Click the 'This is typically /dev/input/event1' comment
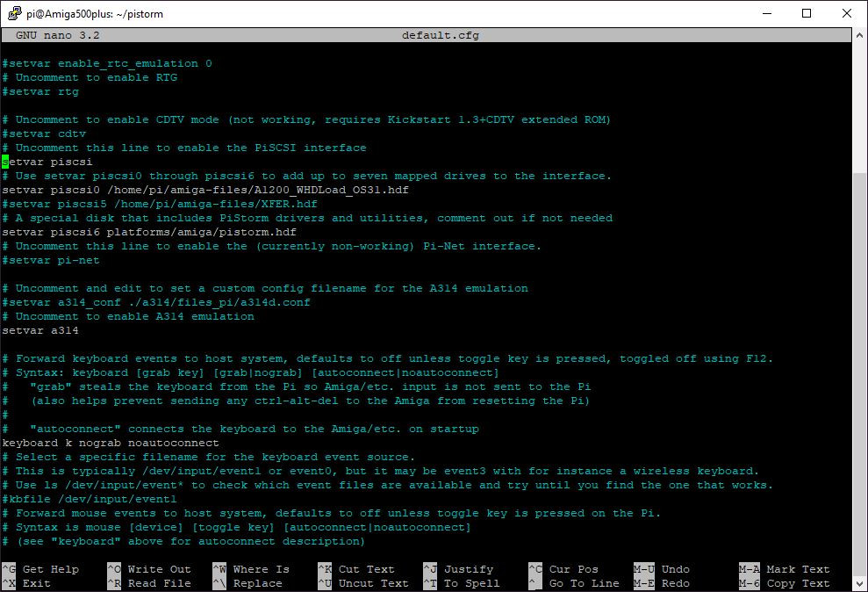 380,472
